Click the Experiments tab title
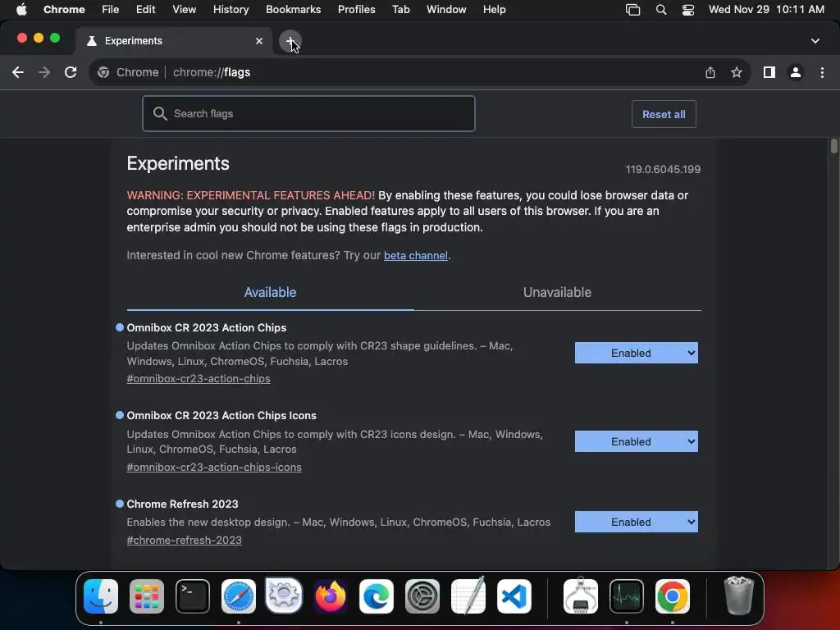840x630 pixels. pos(134,41)
